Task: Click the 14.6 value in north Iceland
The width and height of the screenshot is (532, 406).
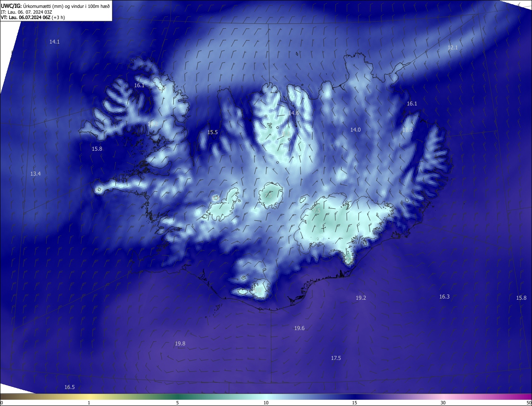Action: pos(294,113)
